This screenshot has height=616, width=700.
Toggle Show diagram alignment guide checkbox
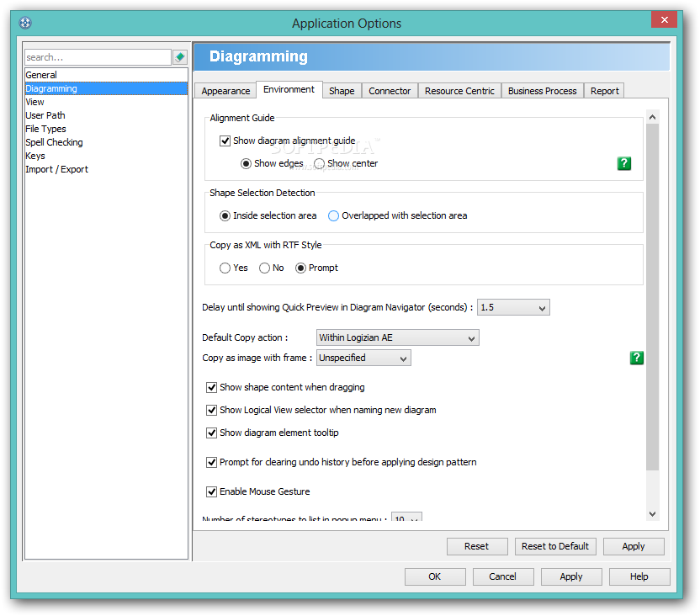coord(225,141)
